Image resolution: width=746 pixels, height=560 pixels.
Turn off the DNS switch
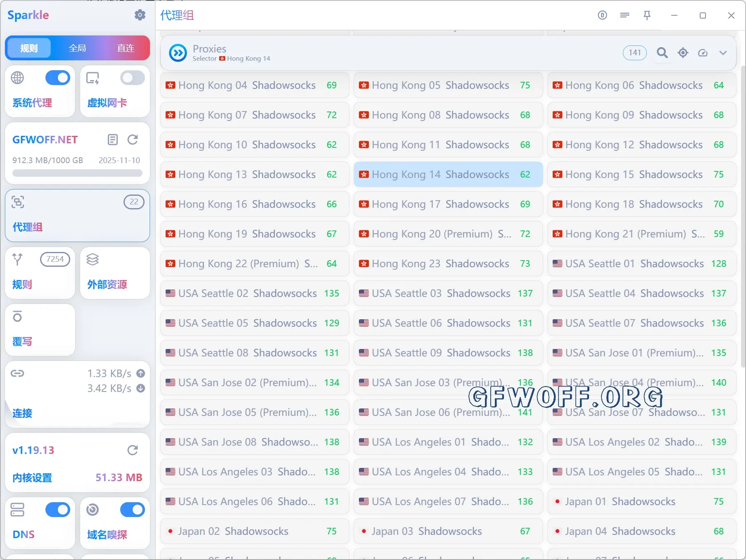pyautogui.click(x=57, y=510)
